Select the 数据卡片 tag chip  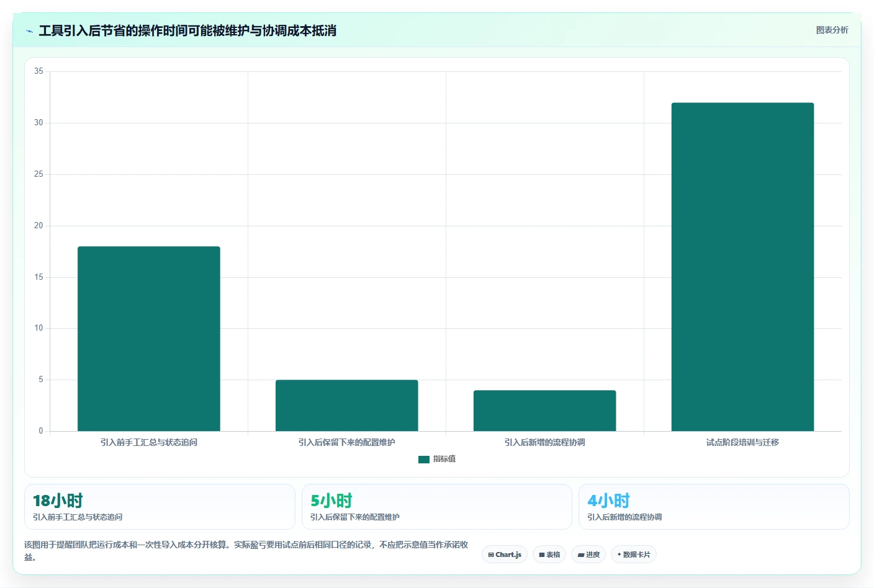click(x=634, y=555)
